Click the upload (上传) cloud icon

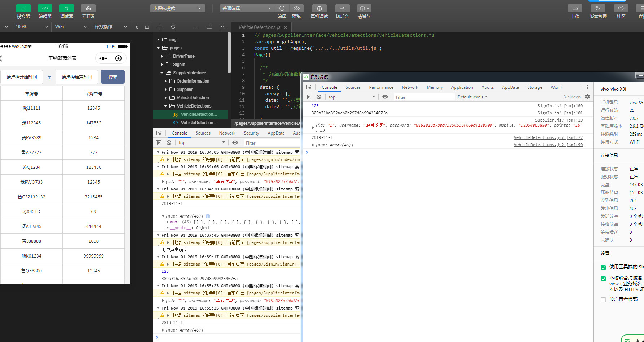575,8
